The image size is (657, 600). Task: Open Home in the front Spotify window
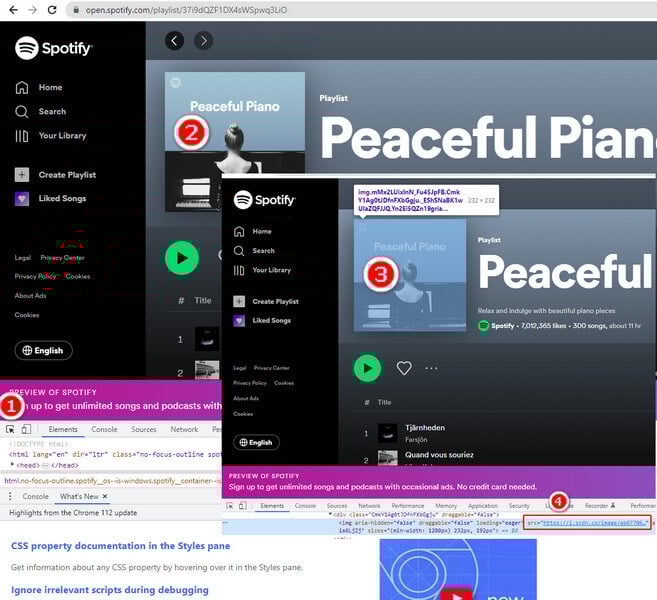coord(253,231)
